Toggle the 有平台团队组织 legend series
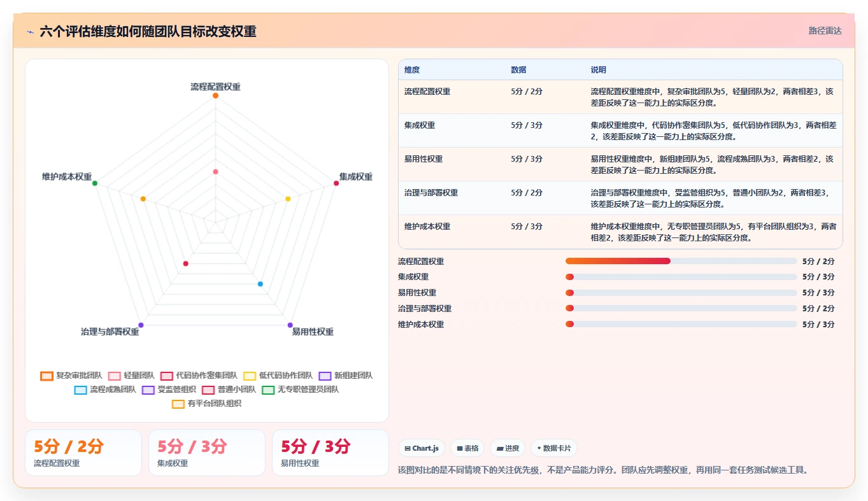 point(207,404)
